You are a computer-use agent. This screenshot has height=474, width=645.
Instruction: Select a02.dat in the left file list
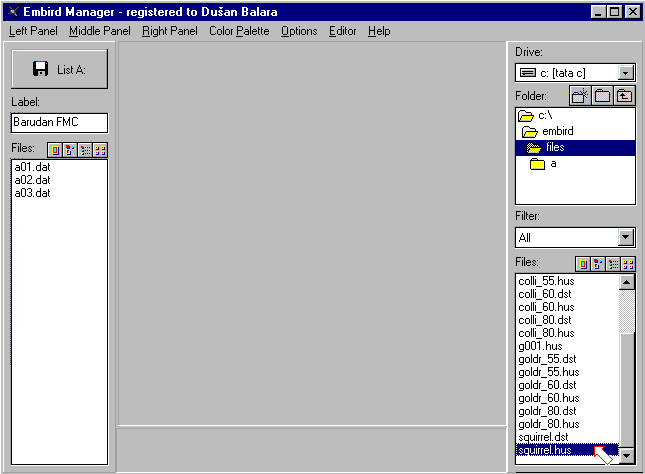32,180
